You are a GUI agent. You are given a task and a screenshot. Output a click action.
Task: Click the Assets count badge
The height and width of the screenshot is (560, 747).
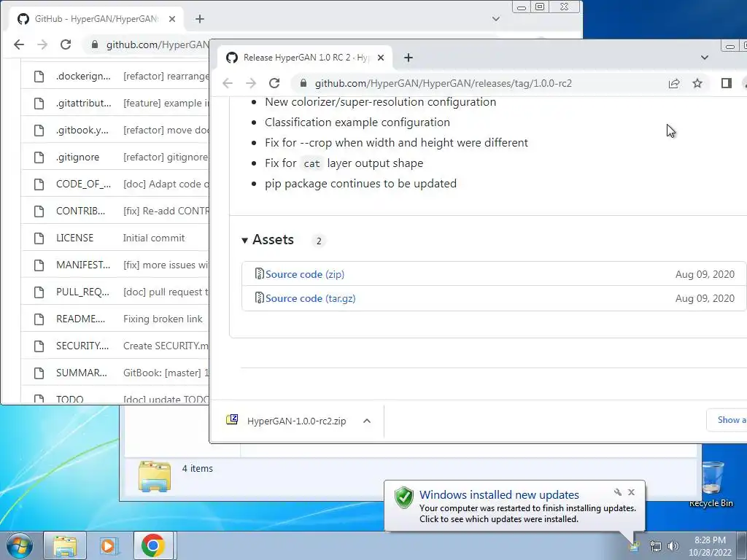coord(319,241)
